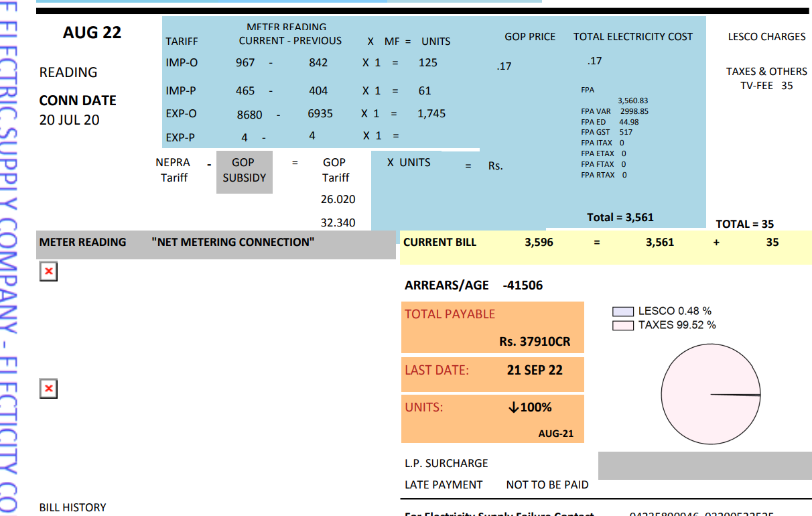812x516 pixels.
Task: Click the lower broken image icon beside LAST DATE row
Action: click(48, 389)
